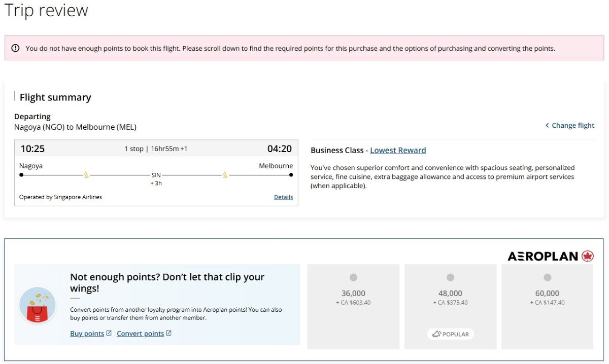Click arrival time 04:20
This screenshot has width=609, height=364.
[x=280, y=149]
